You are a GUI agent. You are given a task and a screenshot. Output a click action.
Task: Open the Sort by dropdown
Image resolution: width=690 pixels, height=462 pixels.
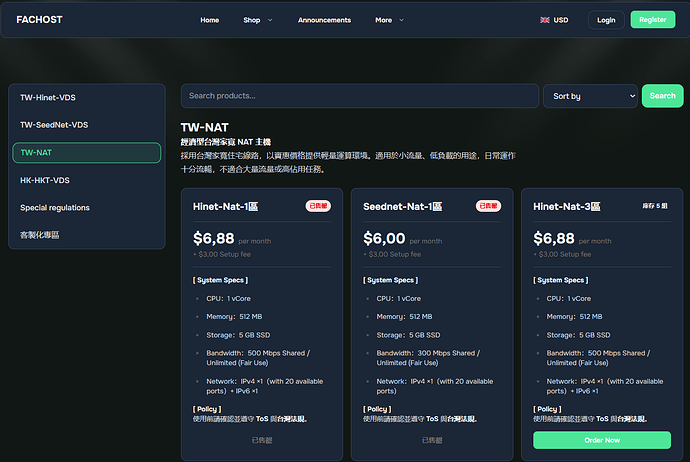click(590, 96)
